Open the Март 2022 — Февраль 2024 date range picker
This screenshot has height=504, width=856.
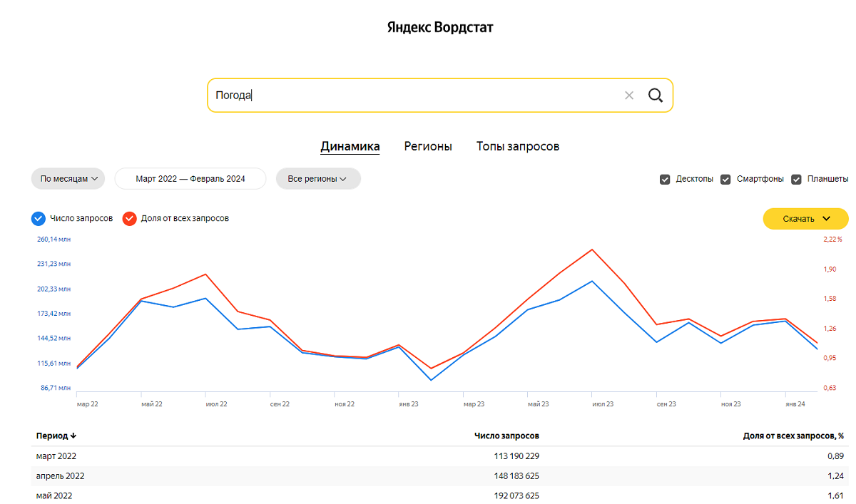[190, 179]
